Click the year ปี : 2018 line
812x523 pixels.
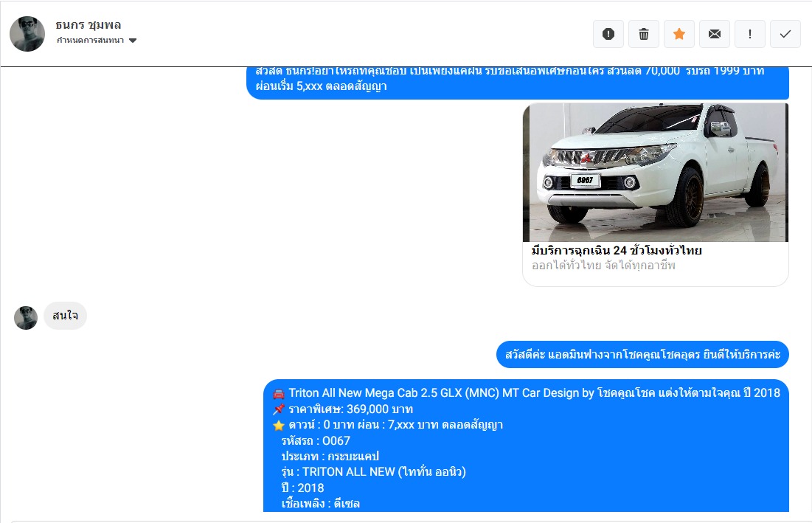[303, 488]
